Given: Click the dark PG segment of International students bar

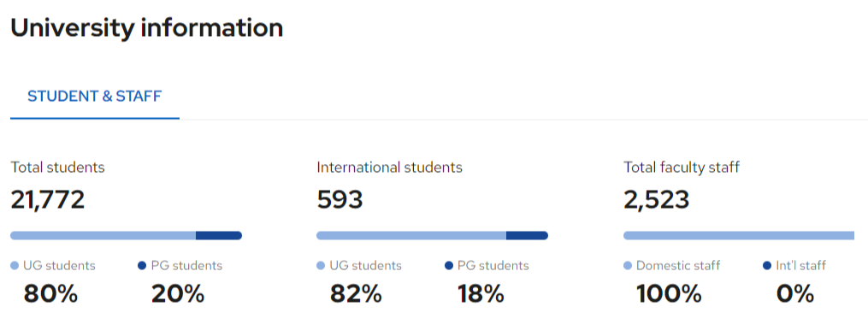Looking at the screenshot, I should pos(527,236).
